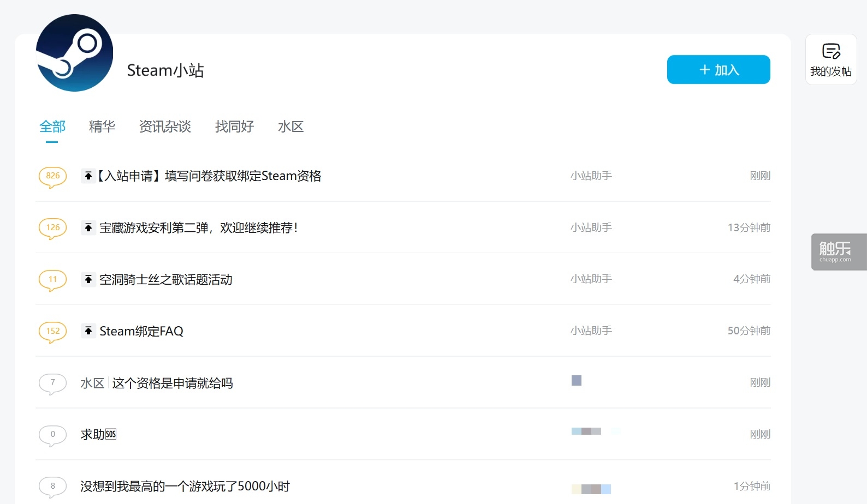Click the 1分钟前 timestamp
867x504 pixels.
coord(752,486)
